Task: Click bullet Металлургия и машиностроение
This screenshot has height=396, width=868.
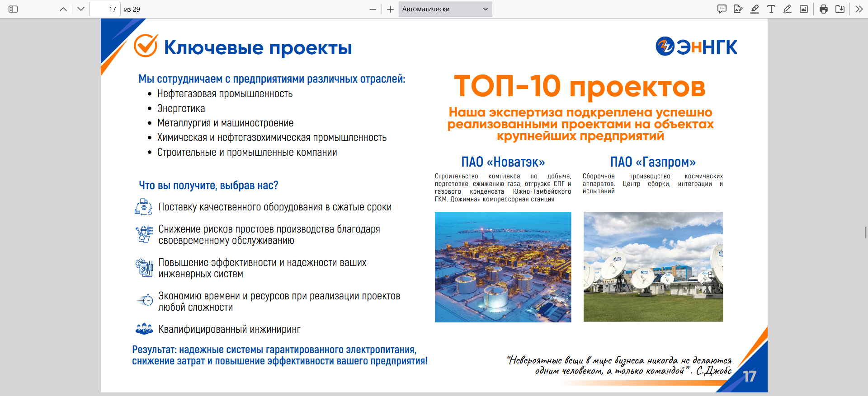Action: point(225,123)
